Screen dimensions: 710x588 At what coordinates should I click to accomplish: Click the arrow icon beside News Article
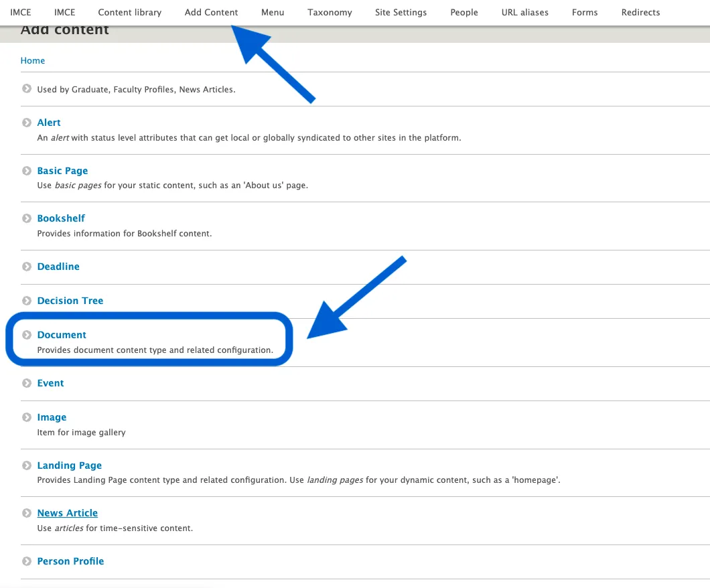[27, 513]
